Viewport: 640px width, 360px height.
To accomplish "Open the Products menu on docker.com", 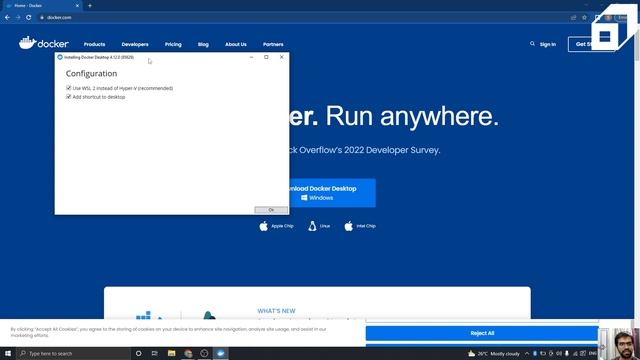I will [x=94, y=44].
